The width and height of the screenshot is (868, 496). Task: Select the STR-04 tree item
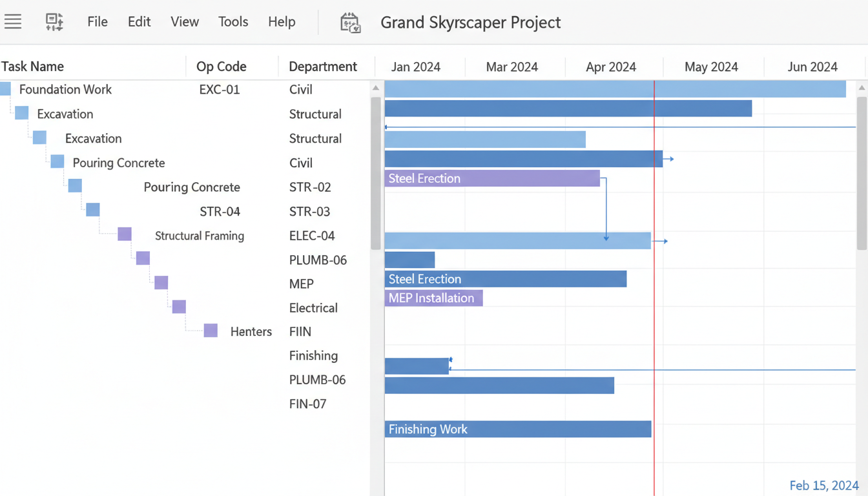pyautogui.click(x=220, y=211)
